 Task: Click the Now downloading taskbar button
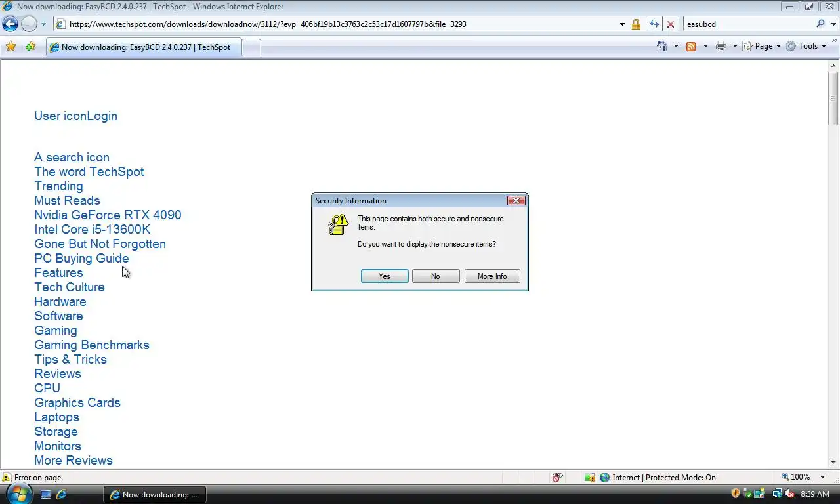coord(155,495)
